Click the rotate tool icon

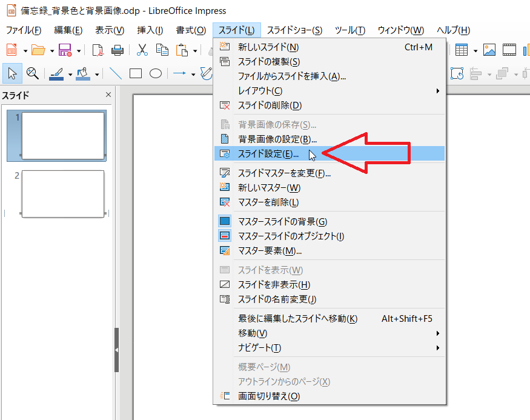457,73
